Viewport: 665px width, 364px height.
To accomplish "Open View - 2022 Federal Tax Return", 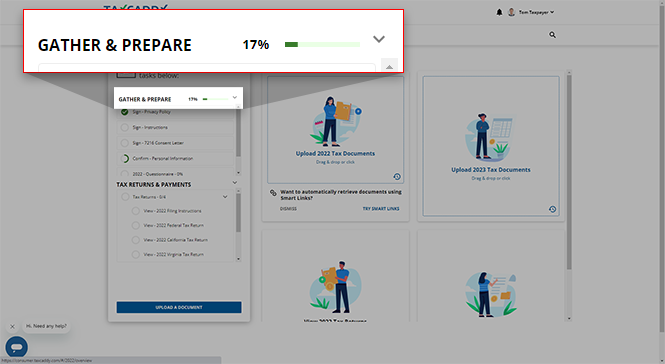I will tap(173, 225).
